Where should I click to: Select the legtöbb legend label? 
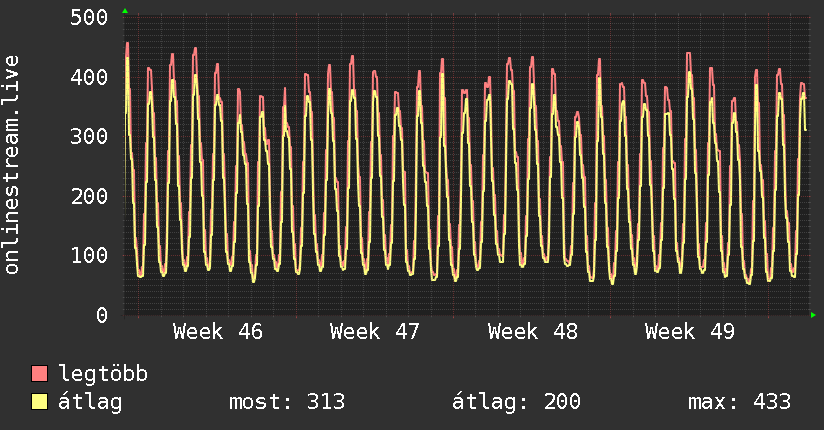pos(104,374)
